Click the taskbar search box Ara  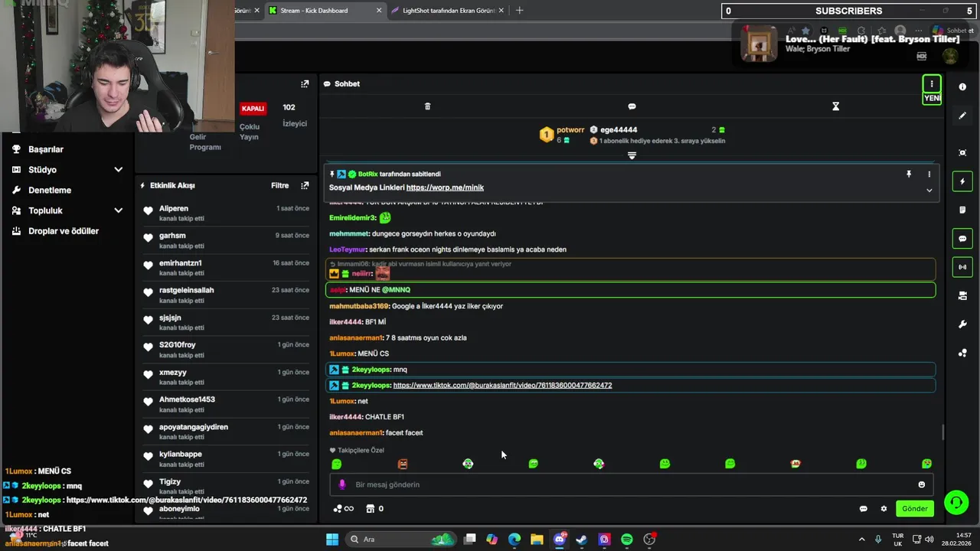click(x=400, y=540)
